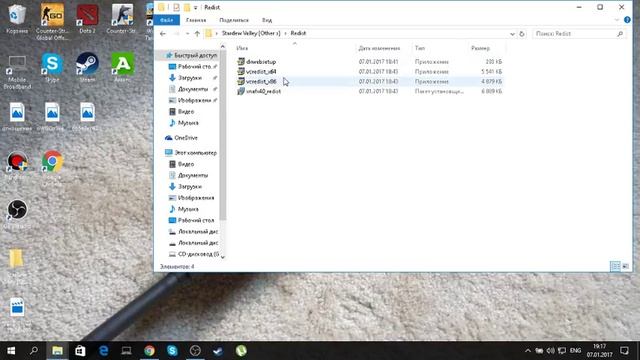Sort files by the Размер column header
The height and width of the screenshot is (360, 640).
(480, 48)
